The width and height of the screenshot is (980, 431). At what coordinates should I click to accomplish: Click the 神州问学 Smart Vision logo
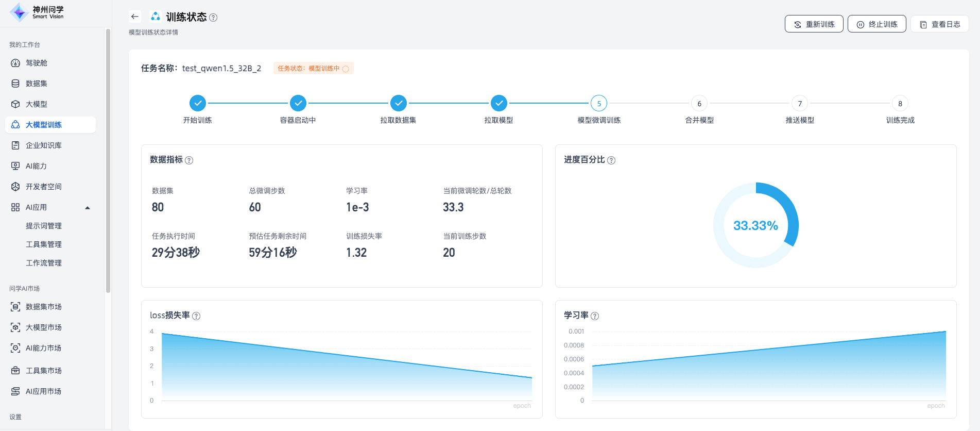(37, 12)
